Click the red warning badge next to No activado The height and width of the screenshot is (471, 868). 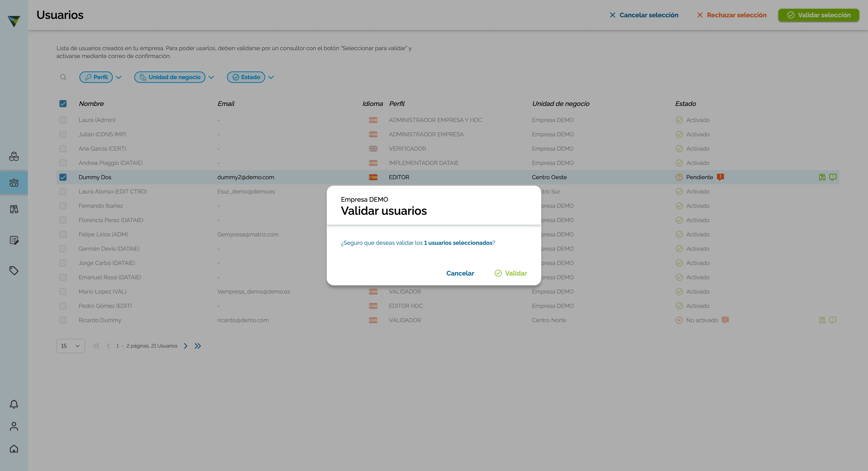pos(725,320)
